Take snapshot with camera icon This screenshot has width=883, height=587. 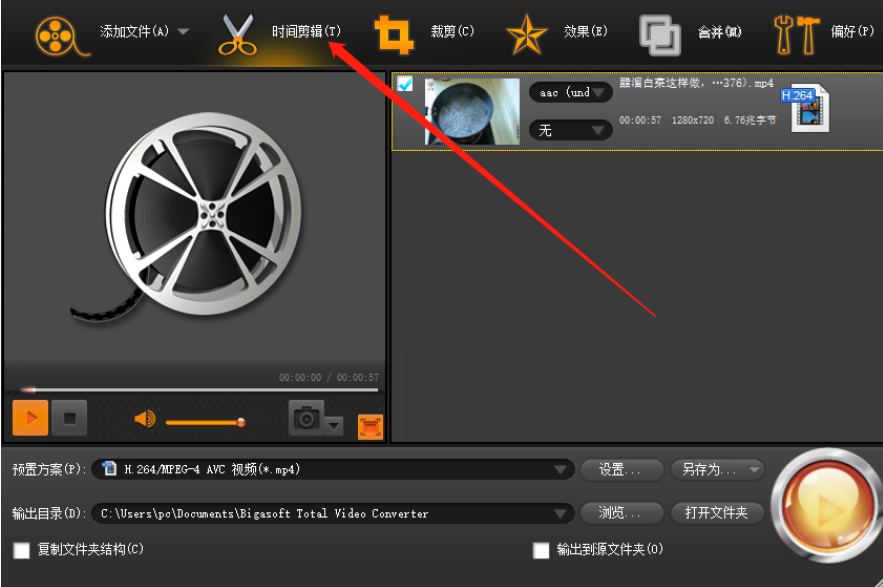[x=306, y=417]
